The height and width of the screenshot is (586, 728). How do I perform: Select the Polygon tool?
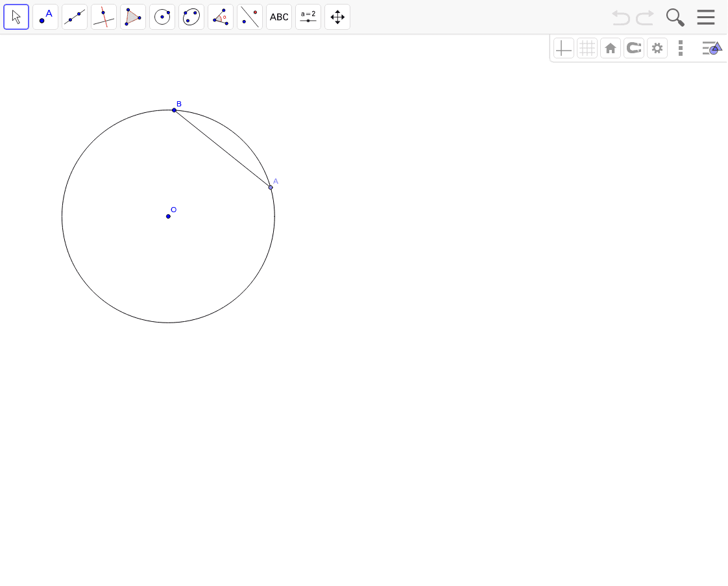coord(133,17)
